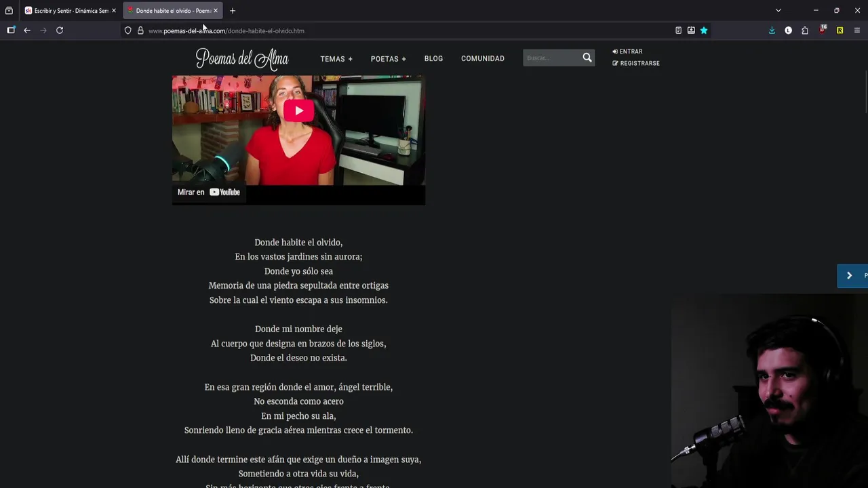Open Firefox View icon in tab bar
The image size is (868, 488).
(x=9, y=11)
